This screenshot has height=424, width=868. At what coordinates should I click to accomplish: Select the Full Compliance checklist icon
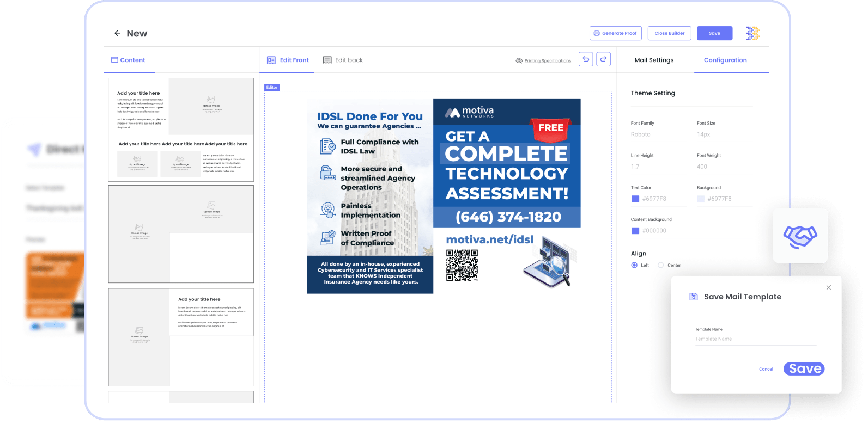[x=328, y=146]
